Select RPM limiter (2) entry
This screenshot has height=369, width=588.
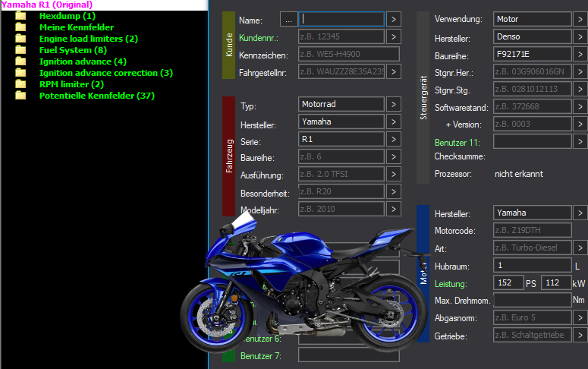pyautogui.click(x=71, y=84)
